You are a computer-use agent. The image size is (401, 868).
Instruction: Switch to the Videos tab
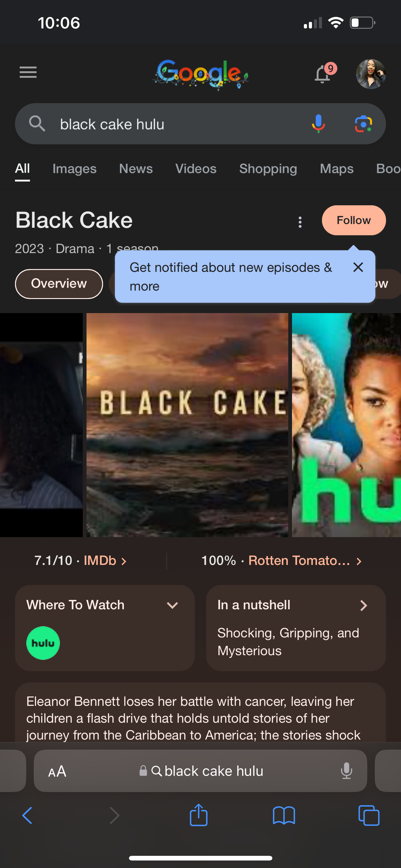click(196, 168)
